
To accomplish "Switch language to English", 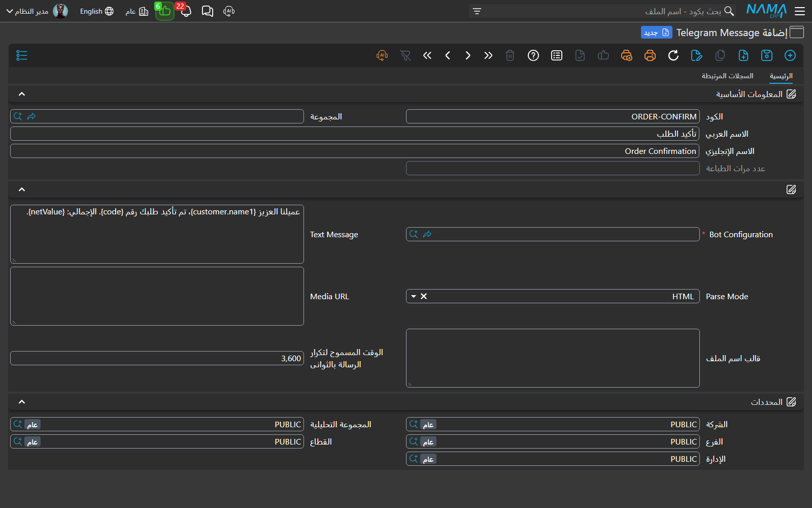I will point(96,11).
